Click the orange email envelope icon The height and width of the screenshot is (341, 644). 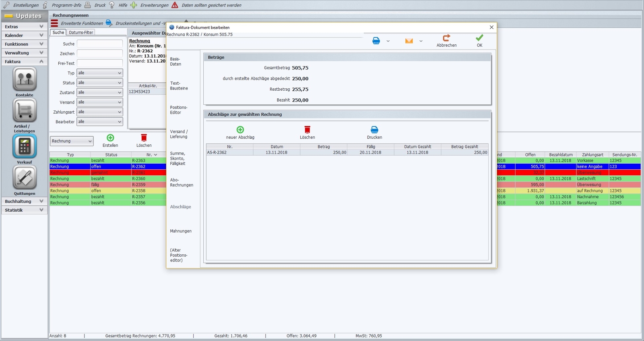409,41
